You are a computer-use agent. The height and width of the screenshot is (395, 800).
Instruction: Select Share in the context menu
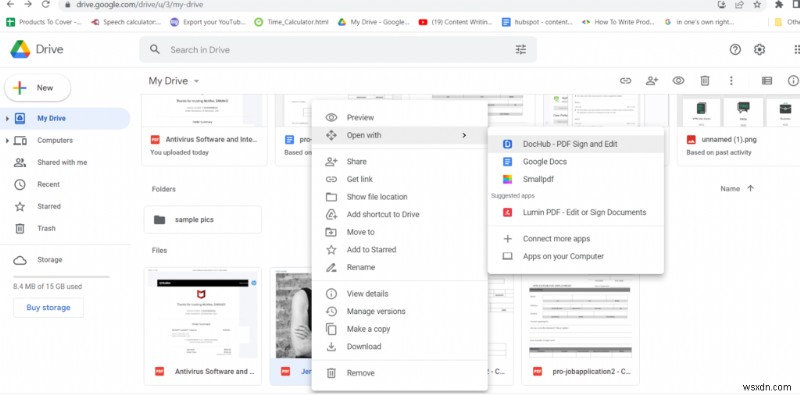tap(399, 161)
